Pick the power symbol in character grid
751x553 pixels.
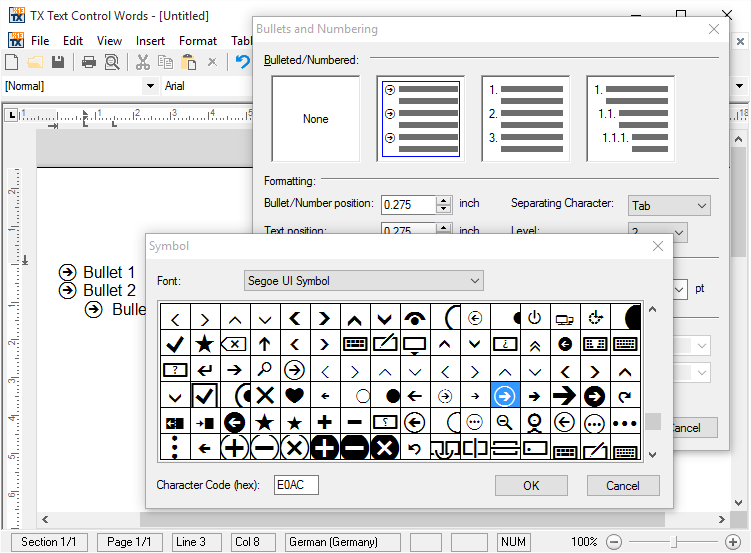(535, 318)
